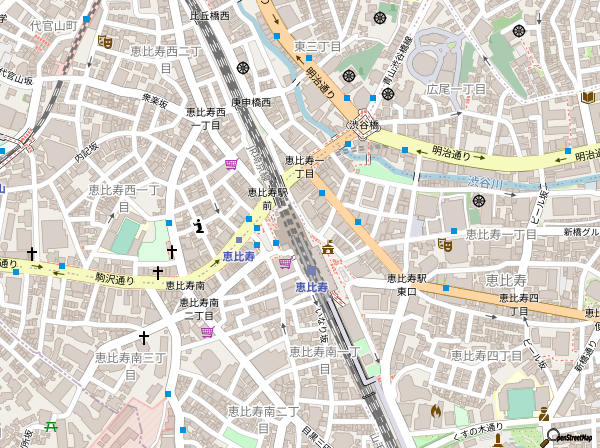This screenshot has height=448, width=600.
Task: Click the church cross above 恵比寿南三丁目
Action: click(x=143, y=338)
